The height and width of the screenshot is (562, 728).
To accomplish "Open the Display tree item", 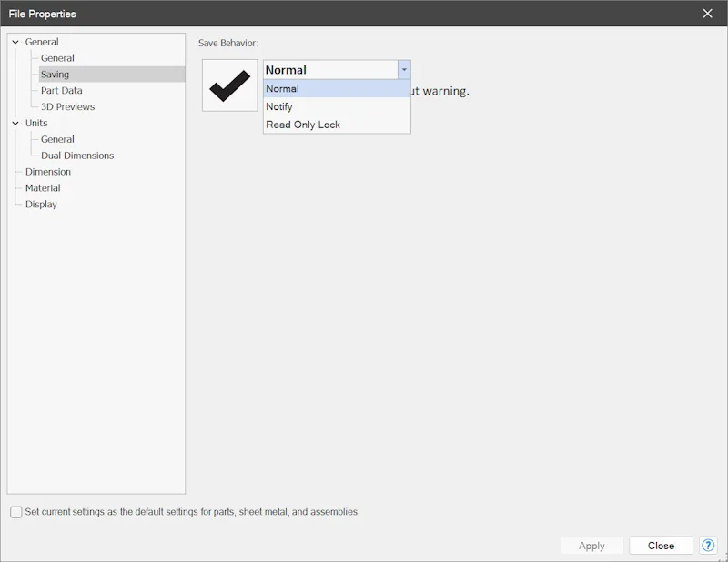I will coord(41,205).
